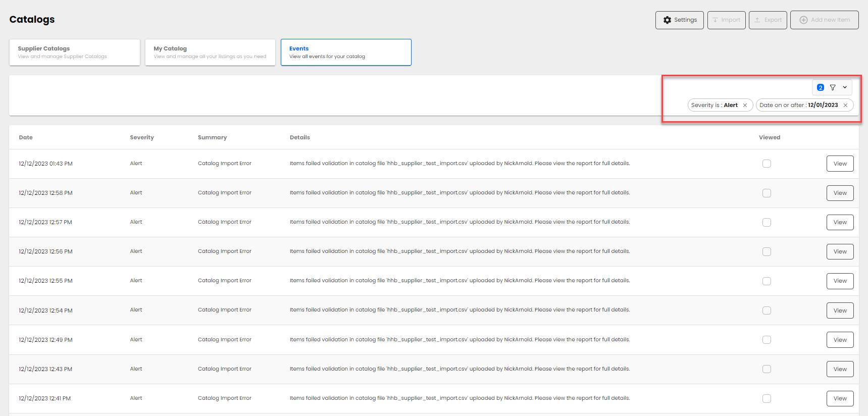Sort by the Date column header

click(x=26, y=137)
